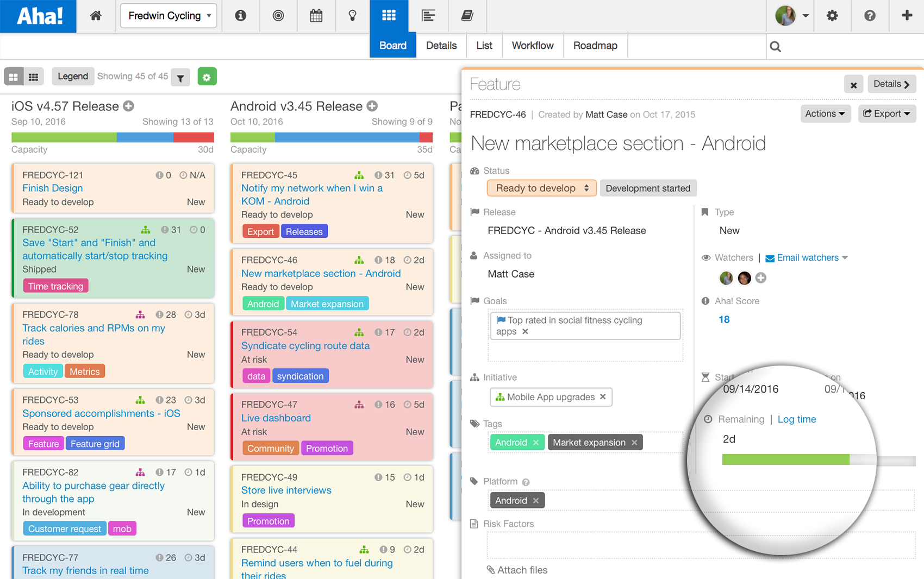The height and width of the screenshot is (579, 924).
Task: Open the goals bullseye icon in navbar
Action: pos(278,16)
